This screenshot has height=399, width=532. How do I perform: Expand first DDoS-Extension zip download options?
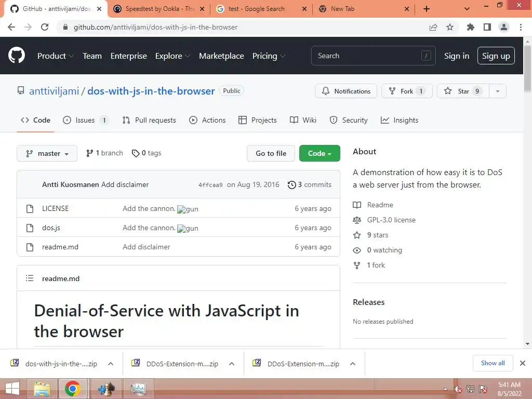[x=232, y=364]
